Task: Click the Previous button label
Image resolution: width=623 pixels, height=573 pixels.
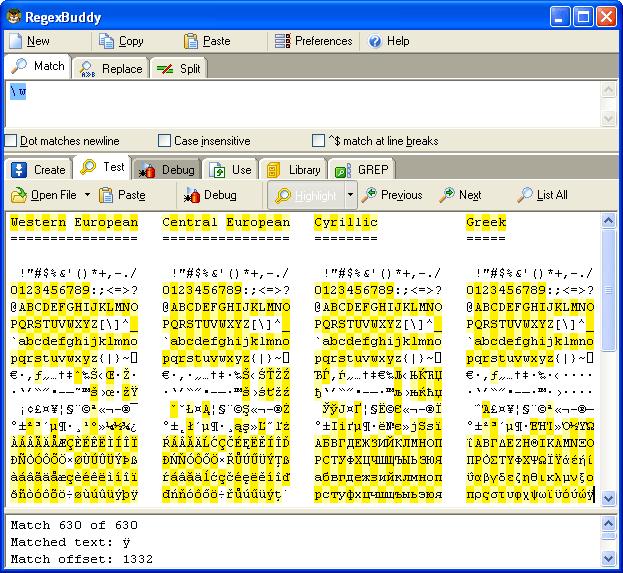Action: click(x=402, y=195)
